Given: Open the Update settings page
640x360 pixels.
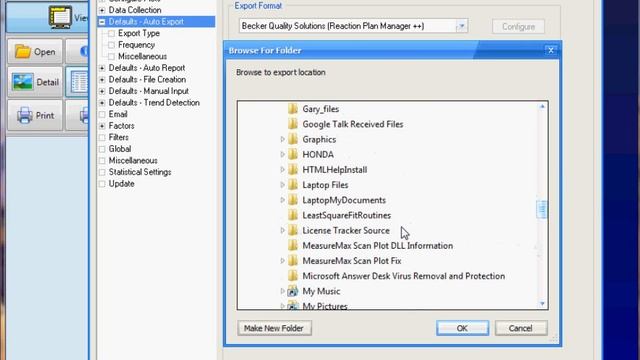Looking at the screenshot, I should click(121, 184).
